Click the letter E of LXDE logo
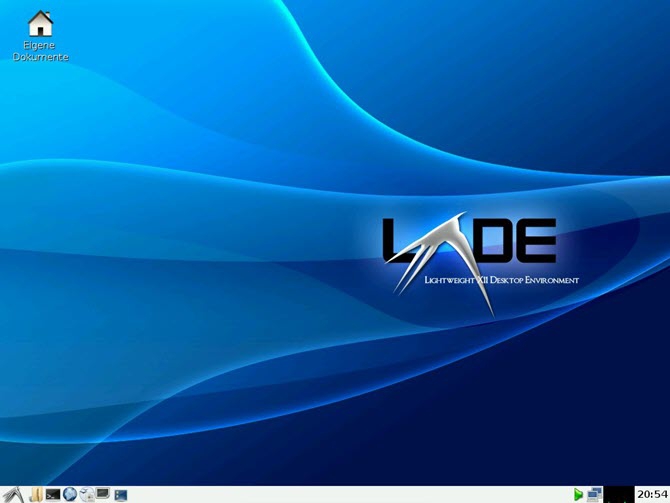Viewport: 670px width, 503px height. (x=538, y=241)
